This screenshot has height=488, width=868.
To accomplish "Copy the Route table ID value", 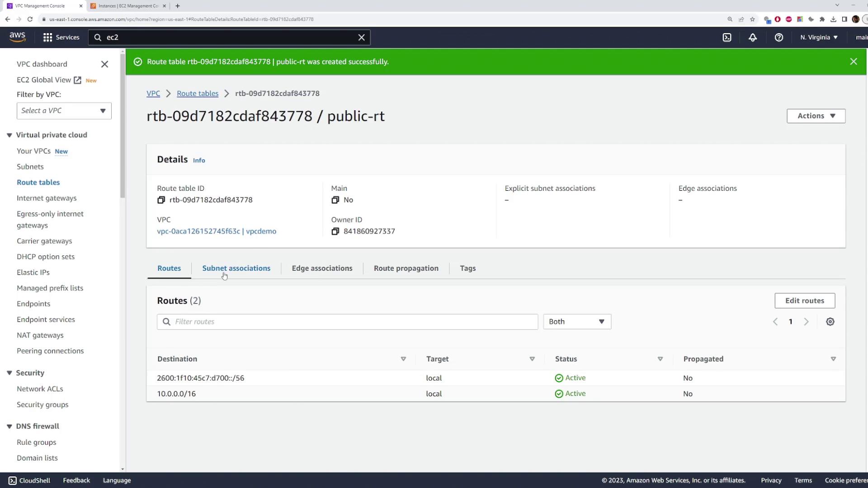I will (161, 200).
